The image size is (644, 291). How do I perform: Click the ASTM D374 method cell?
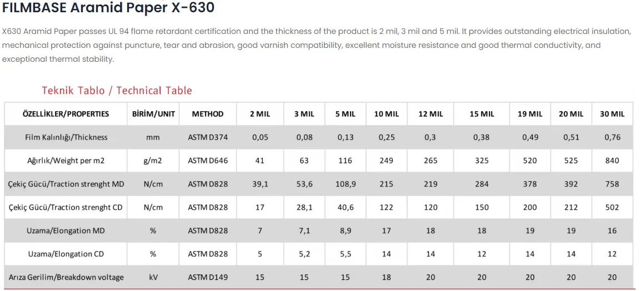(208, 137)
